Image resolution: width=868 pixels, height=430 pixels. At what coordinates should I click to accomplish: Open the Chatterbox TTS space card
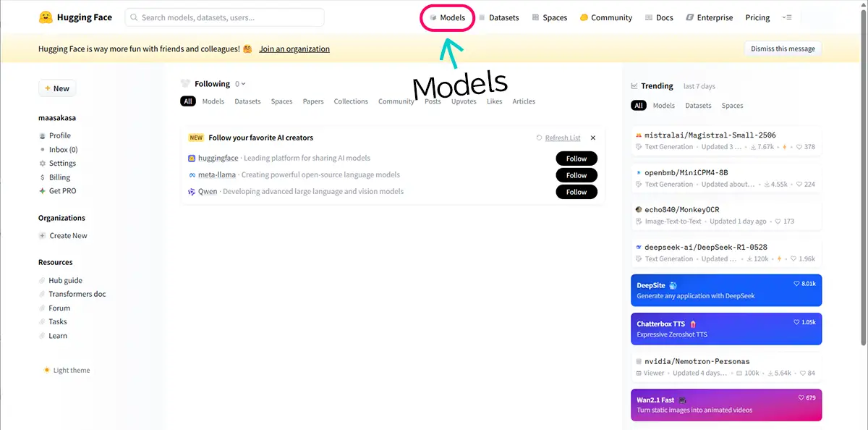[x=726, y=329]
